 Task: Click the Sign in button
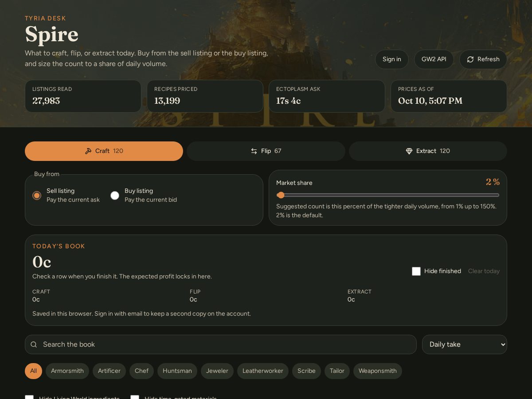392,59
